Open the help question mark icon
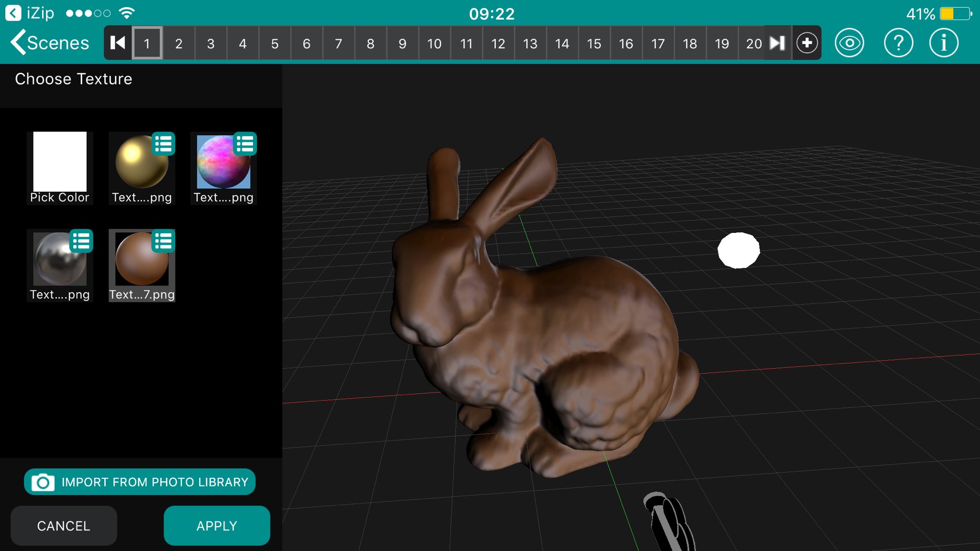Viewport: 980px width, 551px height. click(x=898, y=43)
